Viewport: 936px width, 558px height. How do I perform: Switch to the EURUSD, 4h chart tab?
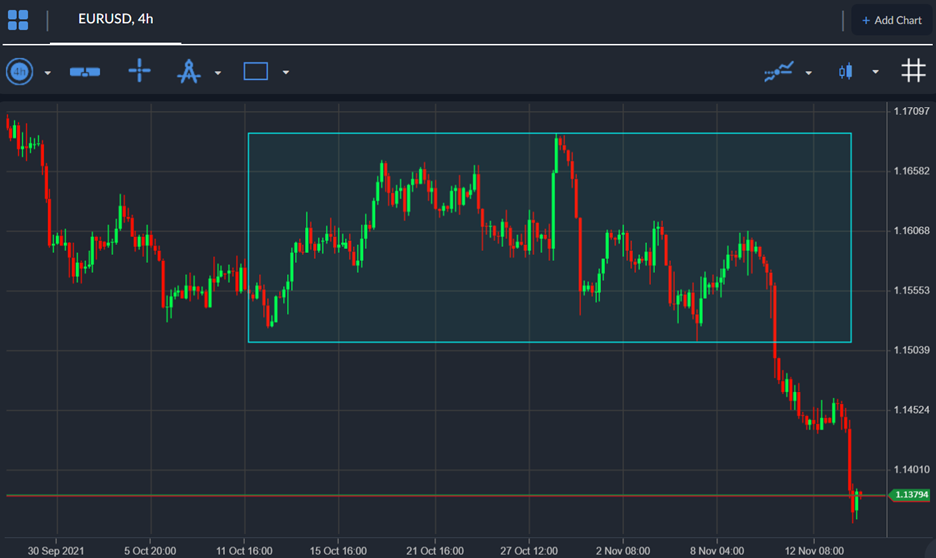click(116, 19)
